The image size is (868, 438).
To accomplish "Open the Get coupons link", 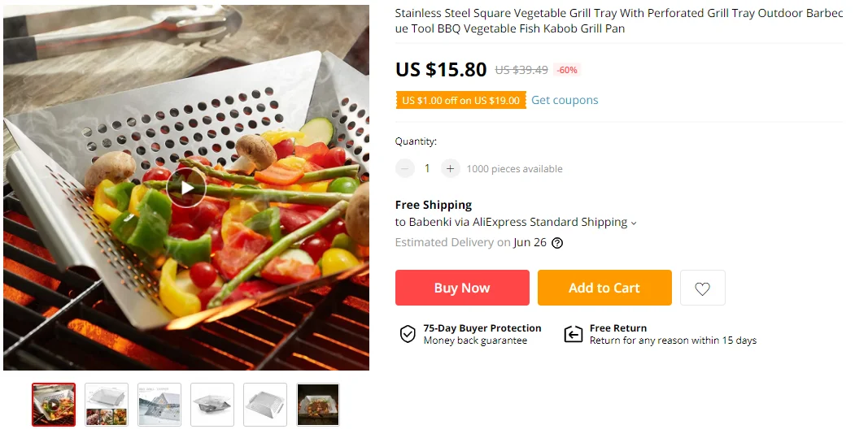I will click(565, 100).
